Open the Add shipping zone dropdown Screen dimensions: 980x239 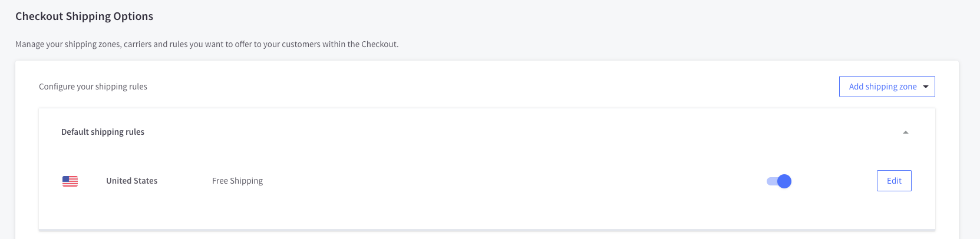point(887,87)
